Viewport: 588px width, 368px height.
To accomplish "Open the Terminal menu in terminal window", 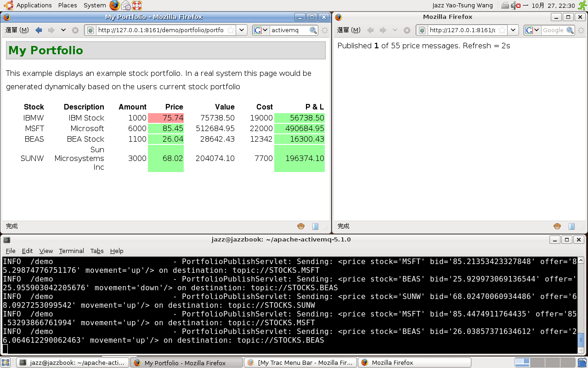I will tap(71, 251).
